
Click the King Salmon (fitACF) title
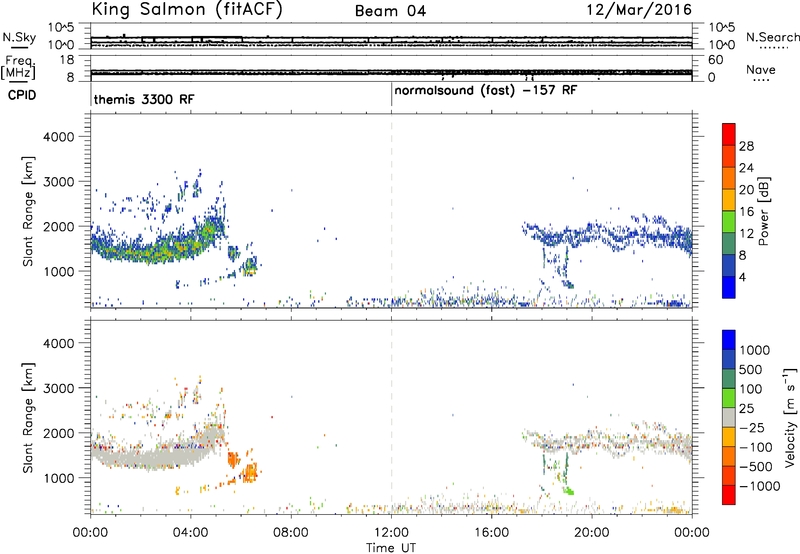click(x=187, y=10)
